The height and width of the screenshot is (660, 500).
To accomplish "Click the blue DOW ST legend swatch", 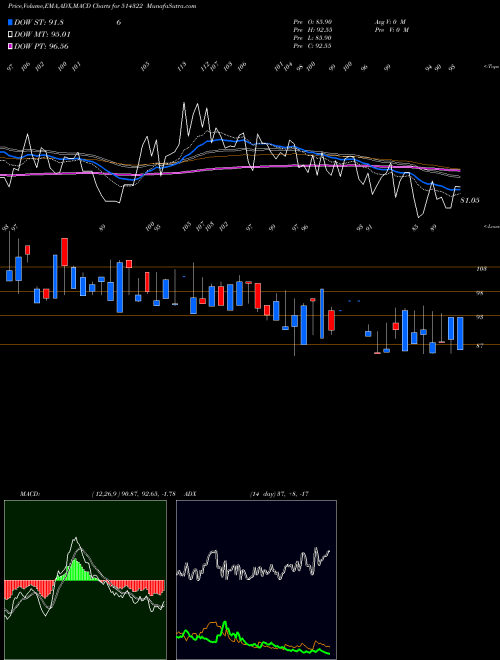I will 10,22.
